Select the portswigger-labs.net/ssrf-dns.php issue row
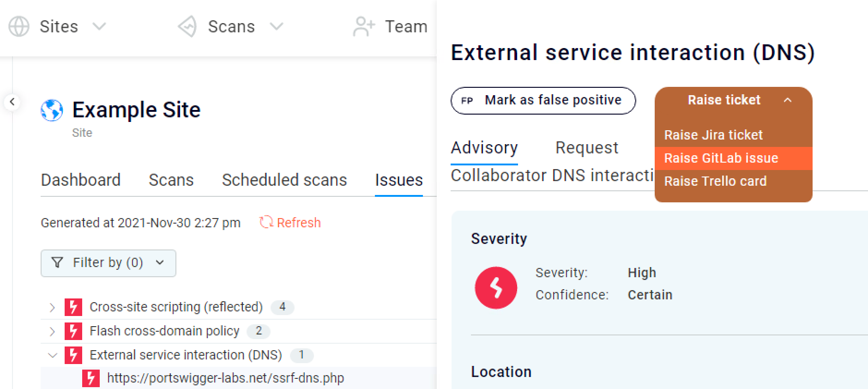 pyautogui.click(x=238, y=378)
